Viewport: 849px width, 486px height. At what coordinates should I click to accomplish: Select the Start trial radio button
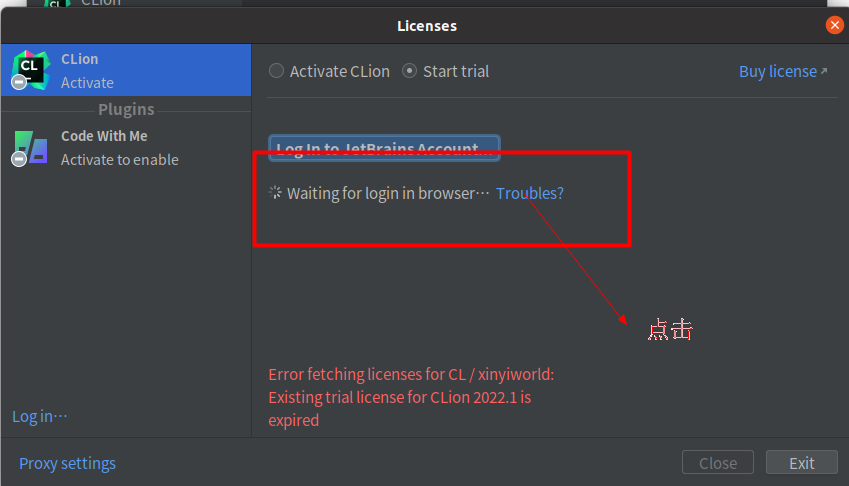tap(409, 71)
